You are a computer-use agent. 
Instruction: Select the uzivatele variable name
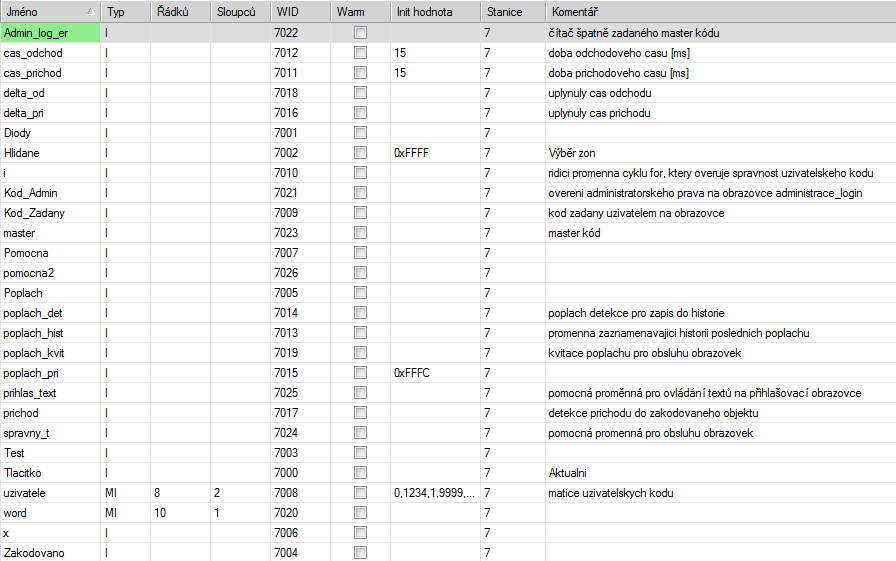(24, 493)
